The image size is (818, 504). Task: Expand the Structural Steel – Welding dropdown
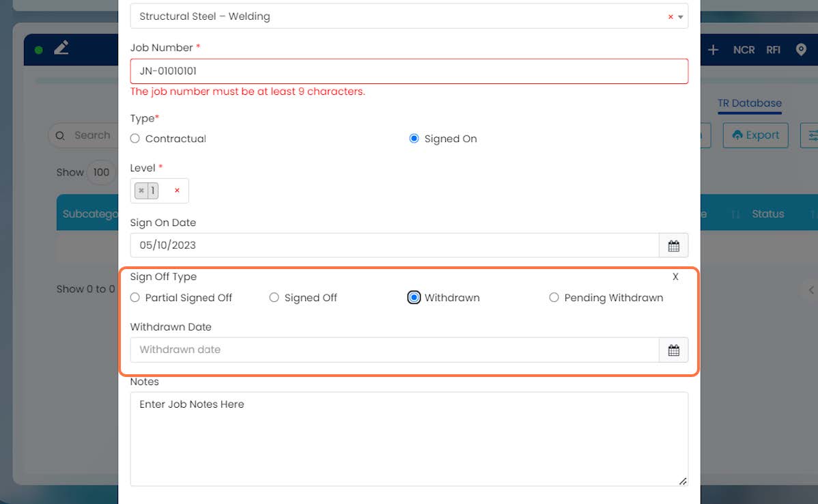point(680,16)
